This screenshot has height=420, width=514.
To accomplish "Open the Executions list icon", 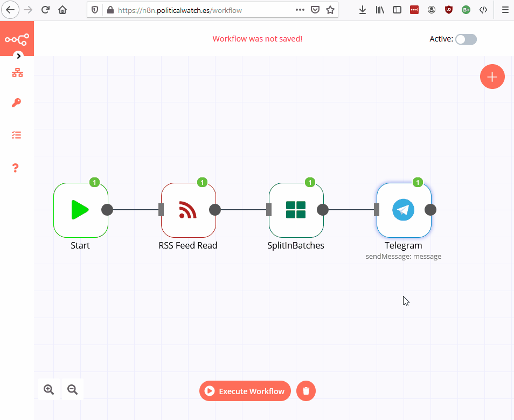I will [16, 135].
